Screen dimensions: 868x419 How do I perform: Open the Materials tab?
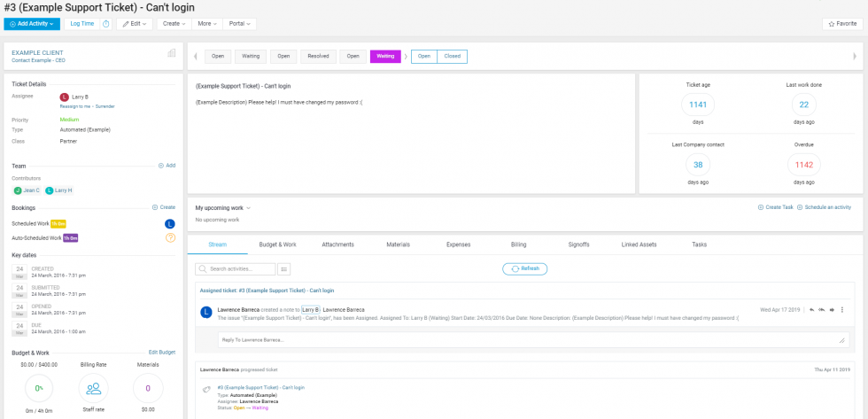[398, 244]
